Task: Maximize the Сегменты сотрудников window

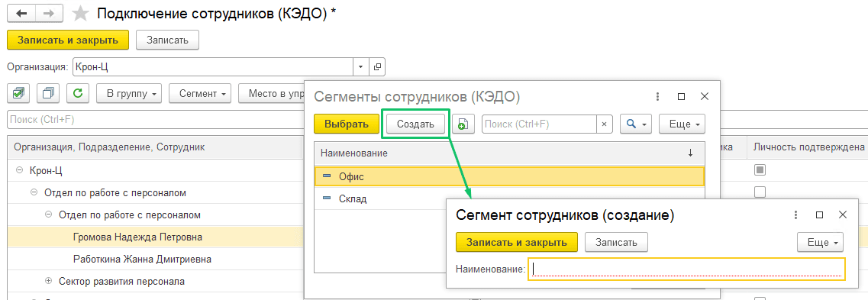Action: tap(682, 96)
